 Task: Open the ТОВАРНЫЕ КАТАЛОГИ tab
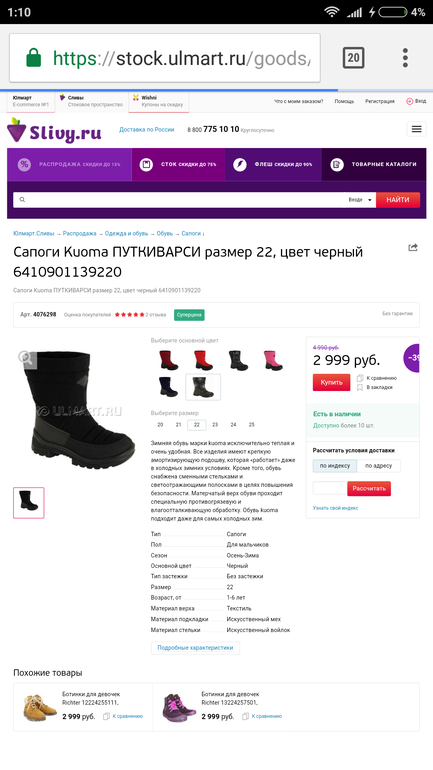point(374,165)
